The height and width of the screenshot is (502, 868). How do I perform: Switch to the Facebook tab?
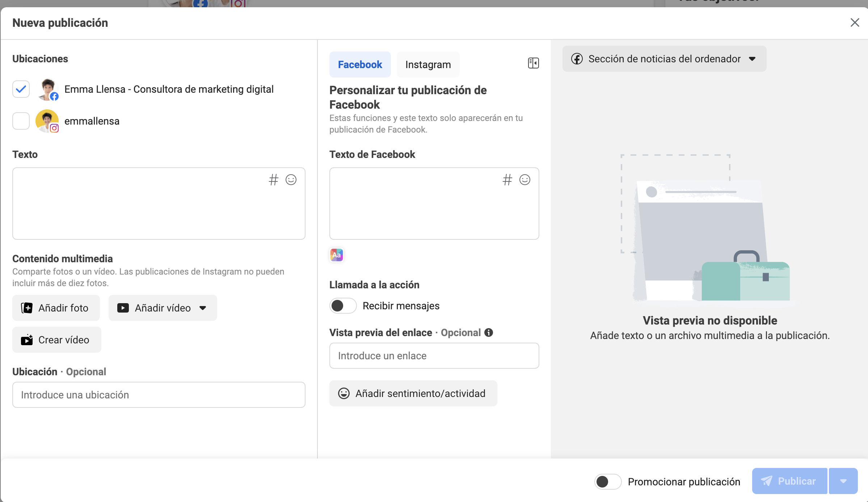pyautogui.click(x=360, y=64)
